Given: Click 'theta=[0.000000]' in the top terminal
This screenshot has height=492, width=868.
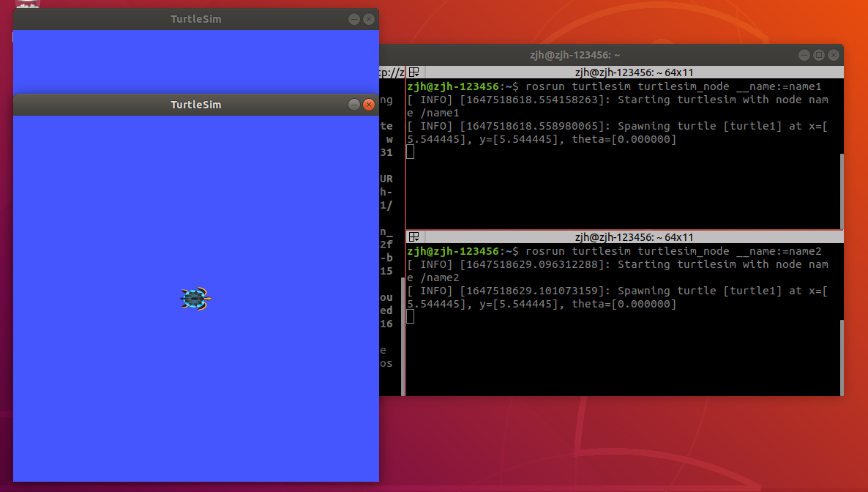Looking at the screenshot, I should coord(624,140).
